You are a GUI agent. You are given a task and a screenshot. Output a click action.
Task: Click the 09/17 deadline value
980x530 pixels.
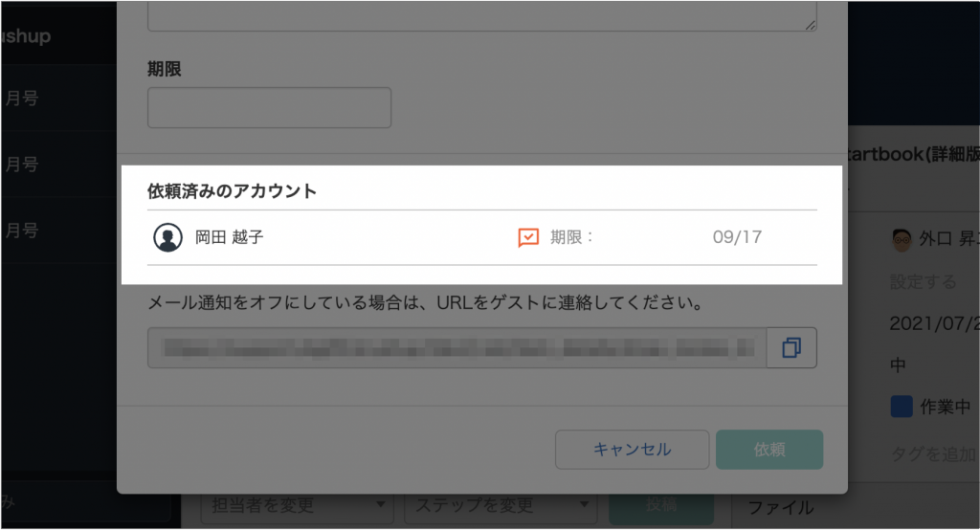click(737, 237)
